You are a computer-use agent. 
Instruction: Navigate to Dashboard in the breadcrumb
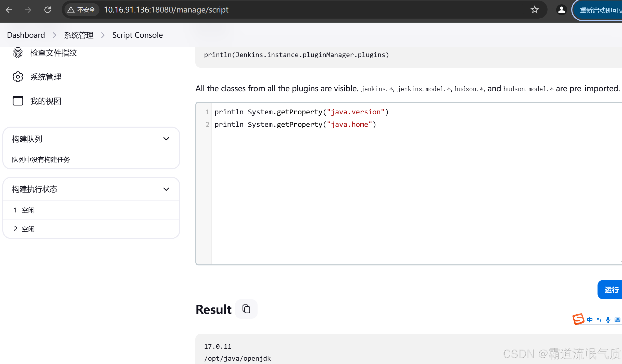point(26,35)
